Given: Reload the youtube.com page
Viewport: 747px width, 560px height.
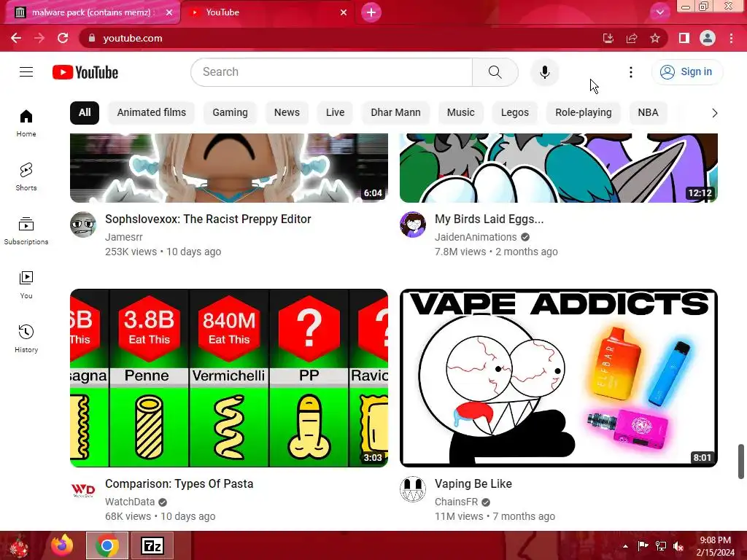Looking at the screenshot, I should pyautogui.click(x=63, y=38).
